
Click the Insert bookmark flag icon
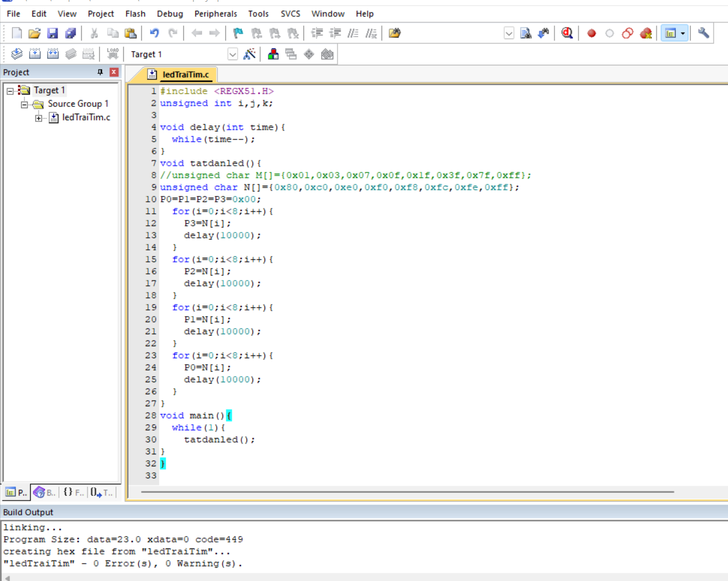pos(238,34)
